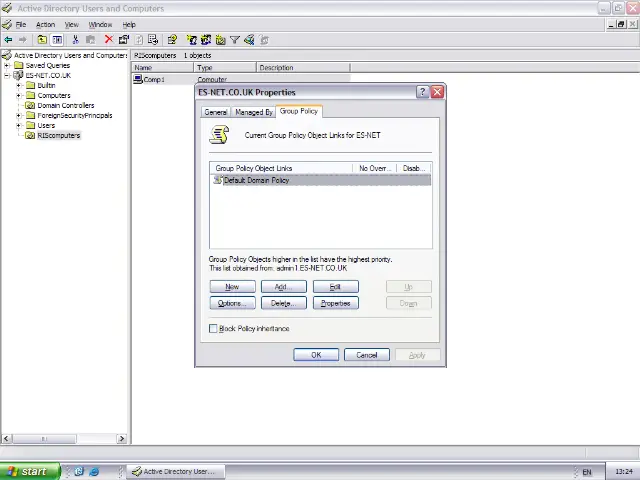The image size is (640, 480).
Task: Click the Default Domain Policy item icon
Action: click(218, 180)
